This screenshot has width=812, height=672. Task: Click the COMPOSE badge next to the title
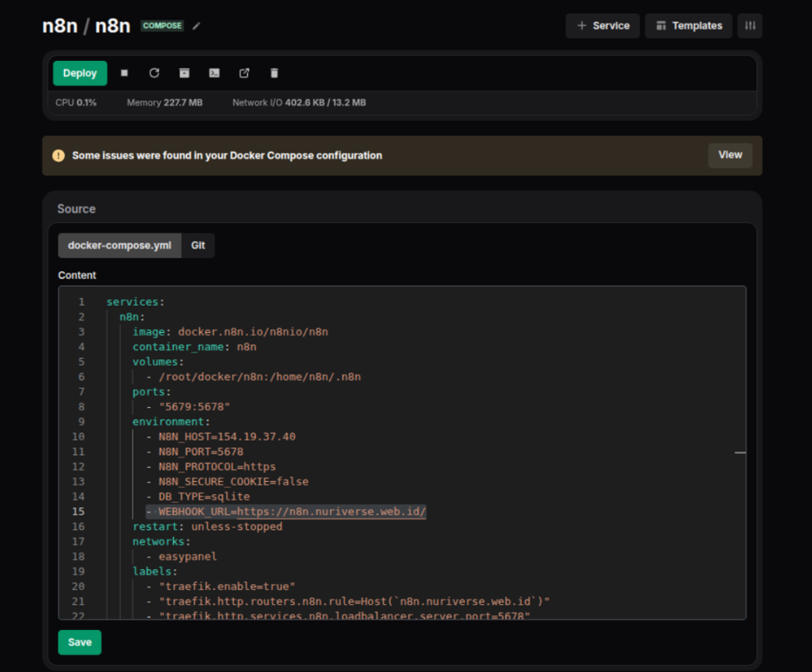pos(162,26)
